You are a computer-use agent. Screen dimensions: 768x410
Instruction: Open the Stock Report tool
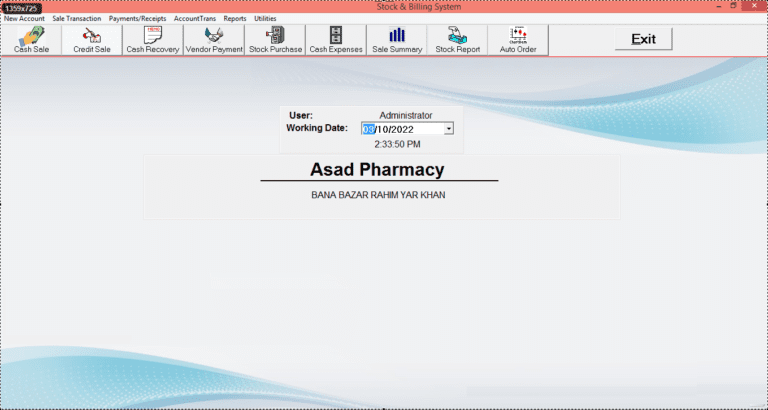[457, 40]
